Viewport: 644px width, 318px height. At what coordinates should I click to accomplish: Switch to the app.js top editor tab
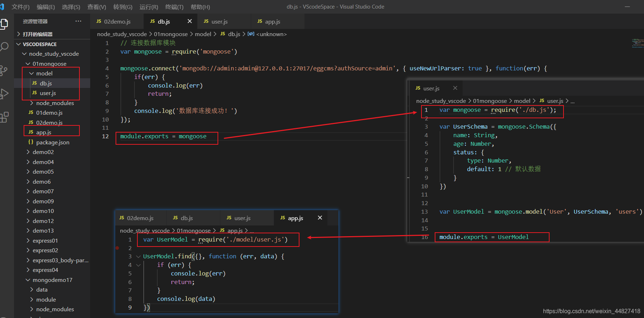coord(278,21)
